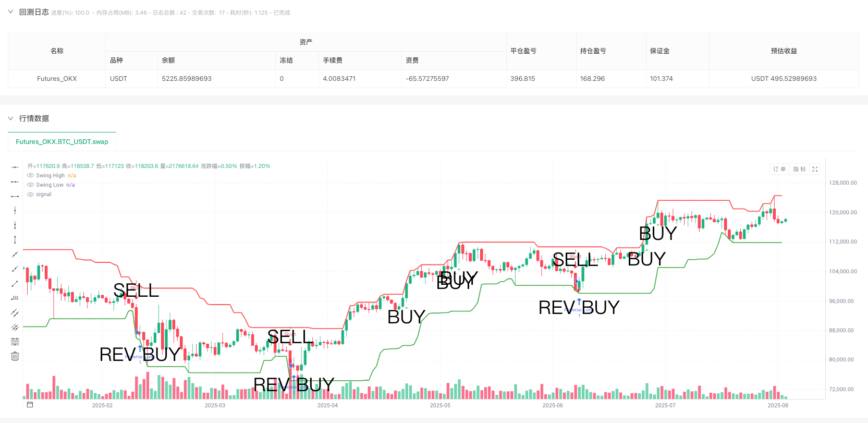Open the 指标 indicators panel
This screenshot has width=868, height=423.
tap(799, 169)
